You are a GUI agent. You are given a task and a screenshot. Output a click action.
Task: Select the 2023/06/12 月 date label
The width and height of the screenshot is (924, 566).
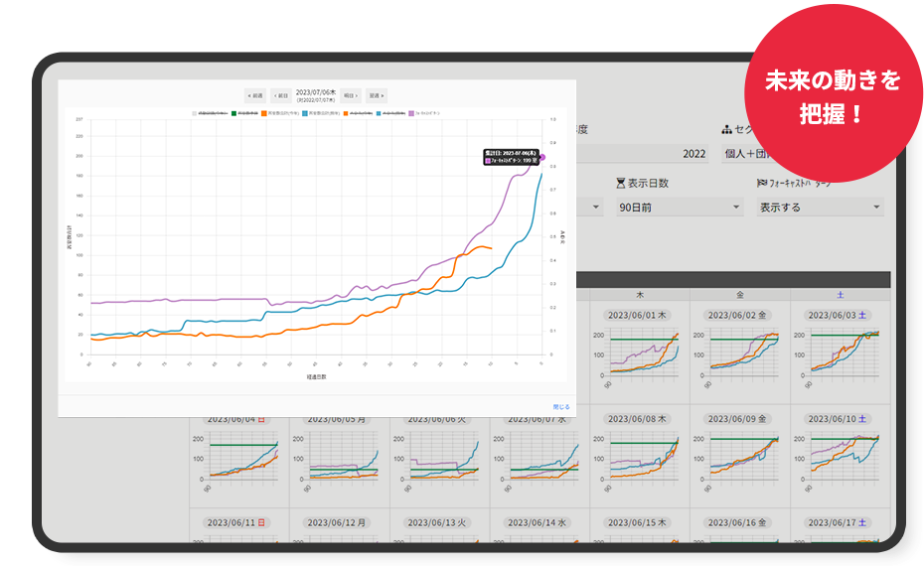(338, 522)
